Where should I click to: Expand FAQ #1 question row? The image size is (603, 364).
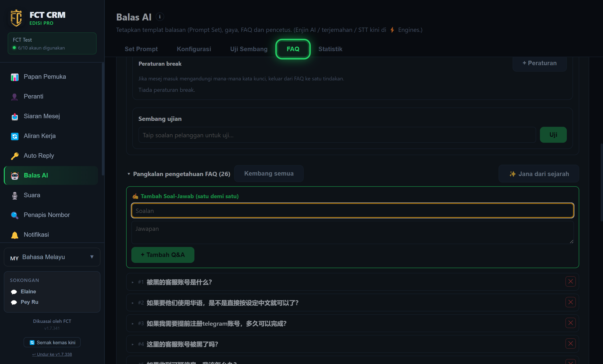(x=352, y=282)
